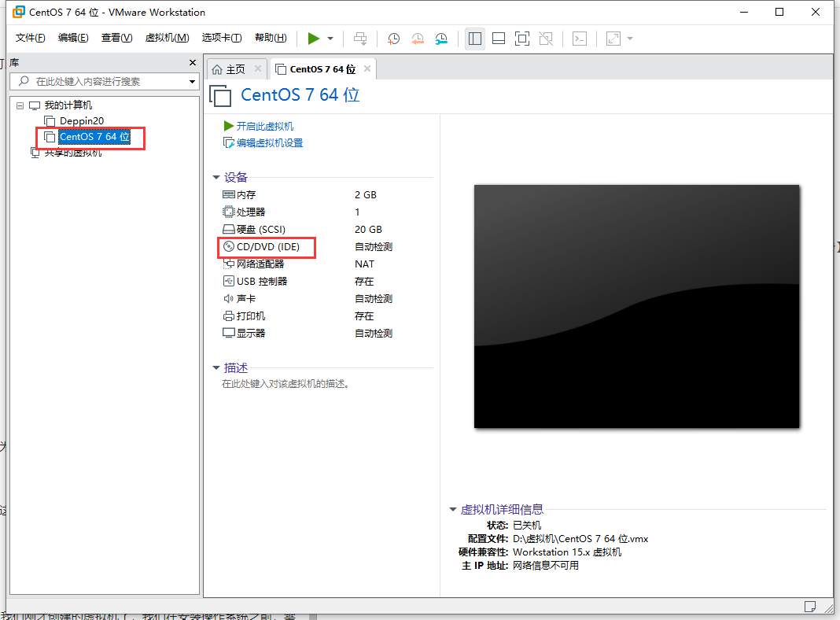Open the console view toolbar icon
840x620 pixels.
(580, 39)
